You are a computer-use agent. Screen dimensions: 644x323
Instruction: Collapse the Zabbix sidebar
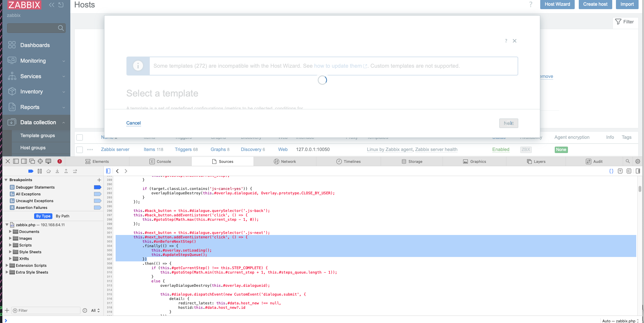pos(51,5)
